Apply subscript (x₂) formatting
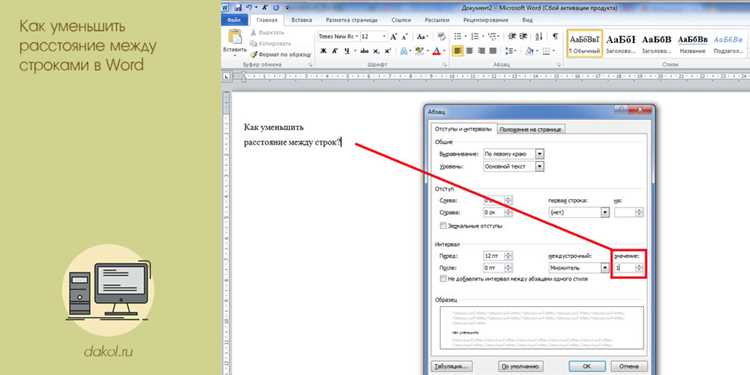This screenshot has height=375, width=750. tap(376, 51)
